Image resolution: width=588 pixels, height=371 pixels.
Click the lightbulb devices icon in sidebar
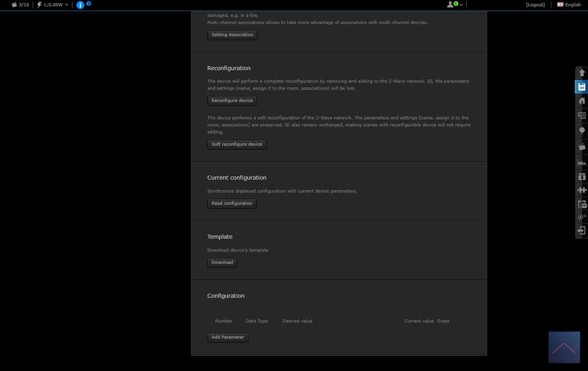click(582, 131)
